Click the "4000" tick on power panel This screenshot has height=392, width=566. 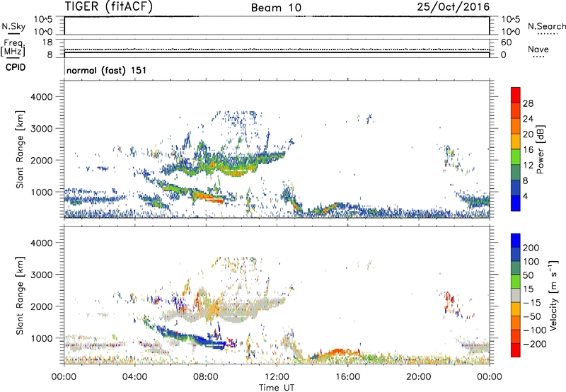[x=42, y=97]
